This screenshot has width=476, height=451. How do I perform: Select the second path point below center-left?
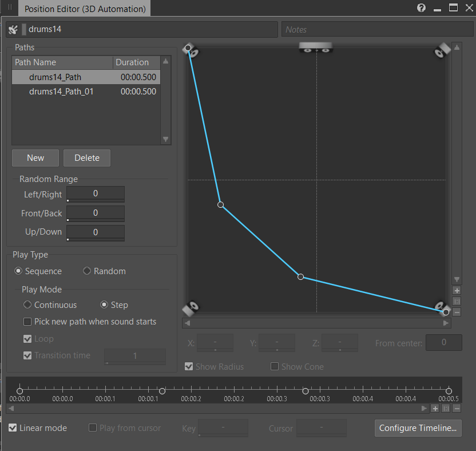tap(221, 205)
